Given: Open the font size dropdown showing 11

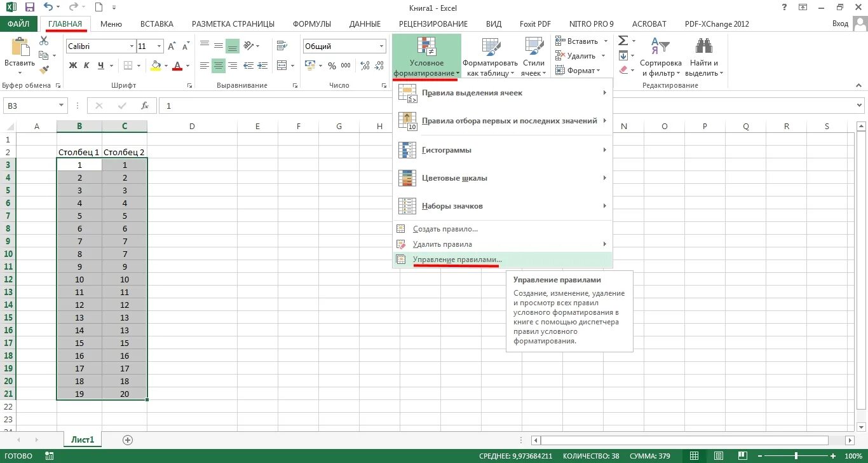Looking at the screenshot, I should 159,46.
